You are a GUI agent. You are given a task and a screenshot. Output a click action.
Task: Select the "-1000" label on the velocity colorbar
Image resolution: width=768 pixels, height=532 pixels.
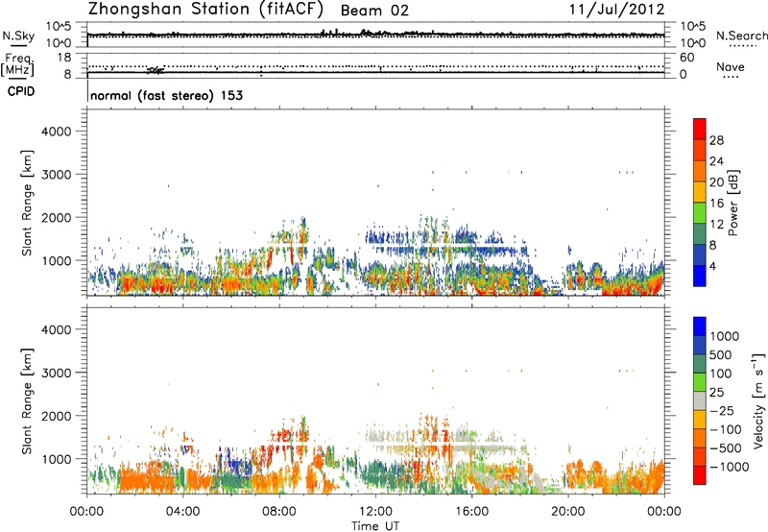click(729, 467)
